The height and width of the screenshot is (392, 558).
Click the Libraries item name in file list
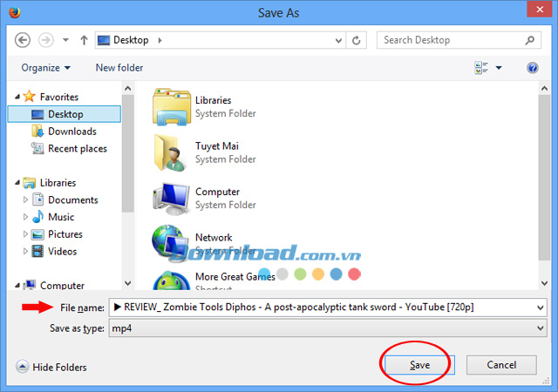[x=213, y=100]
